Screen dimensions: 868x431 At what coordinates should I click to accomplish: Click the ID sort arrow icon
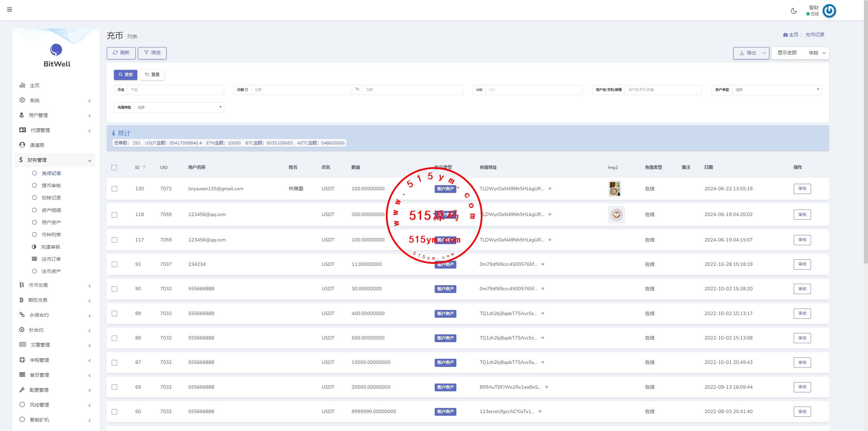click(144, 167)
